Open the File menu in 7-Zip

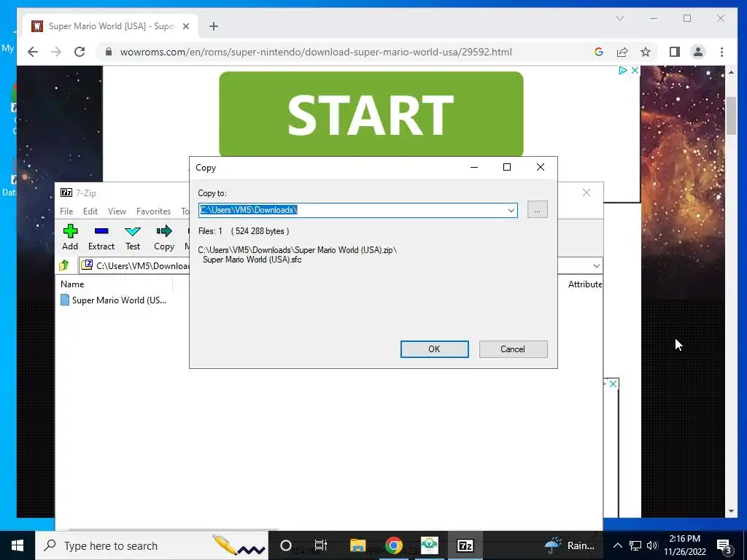tap(66, 211)
